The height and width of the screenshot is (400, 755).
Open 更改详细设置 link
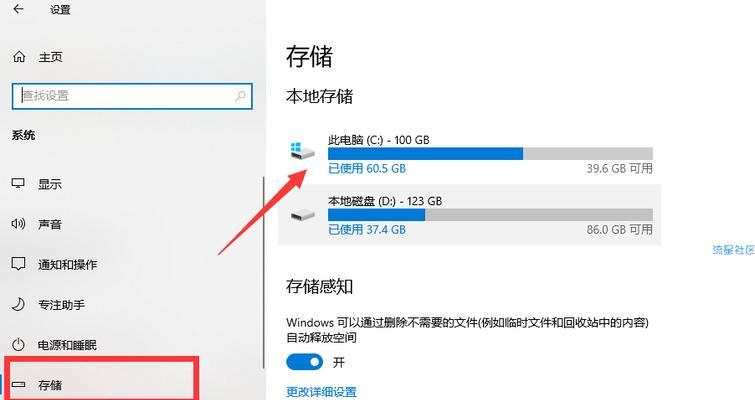coord(321,392)
